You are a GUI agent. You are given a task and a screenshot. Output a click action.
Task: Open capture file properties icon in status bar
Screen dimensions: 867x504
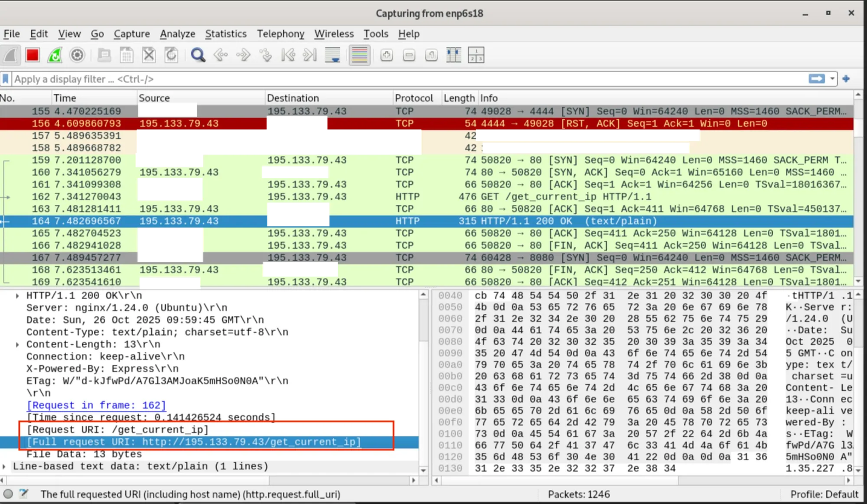click(x=24, y=494)
